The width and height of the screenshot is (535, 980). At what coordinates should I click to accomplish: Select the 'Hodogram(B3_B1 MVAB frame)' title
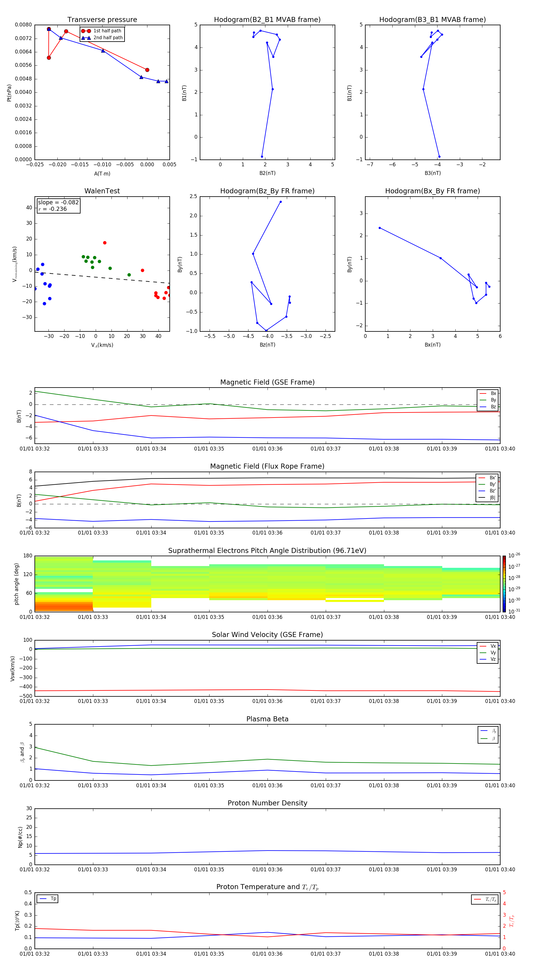(x=432, y=20)
